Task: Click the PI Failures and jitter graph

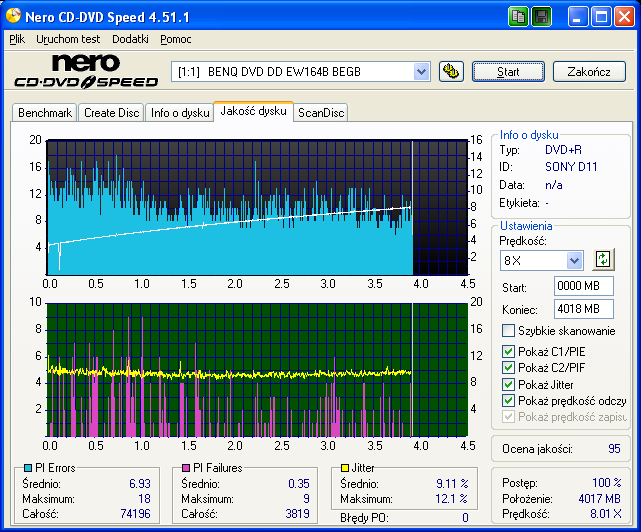Action: point(258,370)
